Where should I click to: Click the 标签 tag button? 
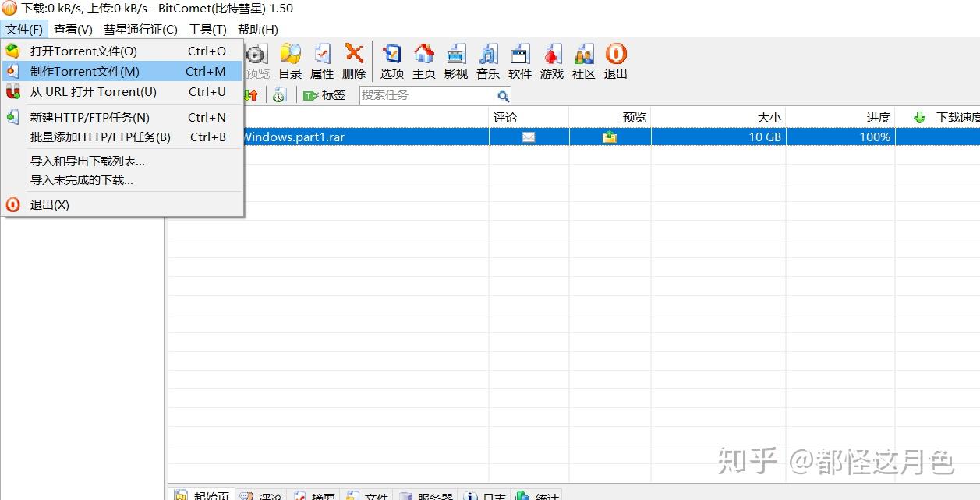[x=324, y=95]
